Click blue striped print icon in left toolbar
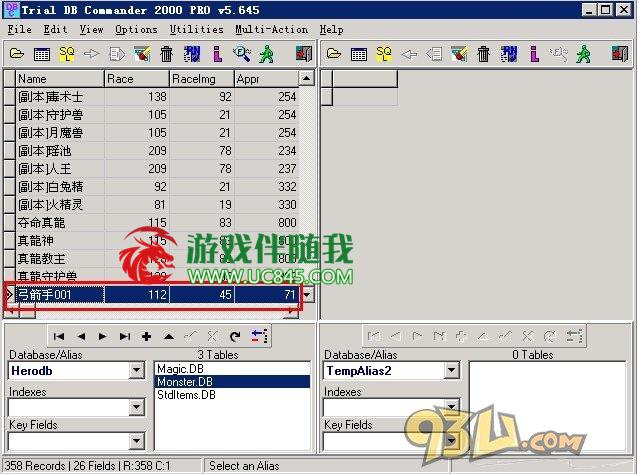 (x=192, y=53)
